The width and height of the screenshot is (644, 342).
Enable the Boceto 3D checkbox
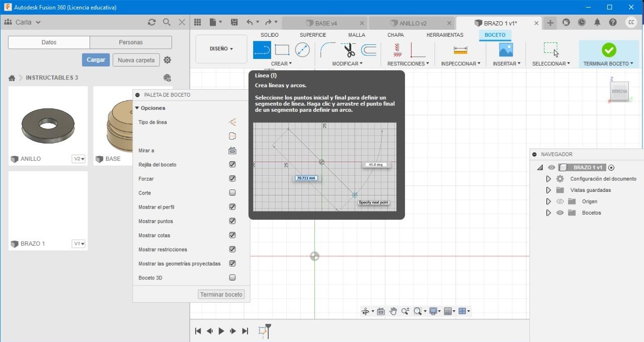(232, 278)
